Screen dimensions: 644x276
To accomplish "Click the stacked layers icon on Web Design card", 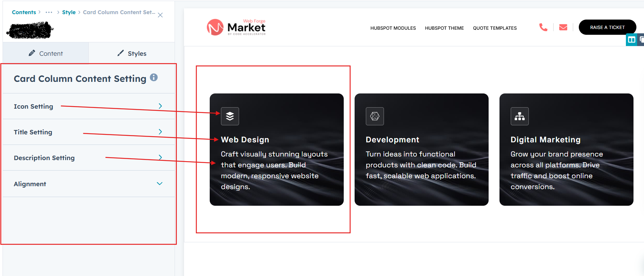I will click(230, 116).
